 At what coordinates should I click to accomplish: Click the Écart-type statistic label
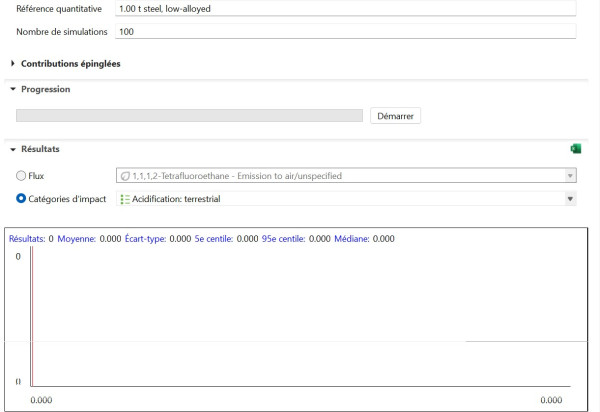click(x=146, y=239)
